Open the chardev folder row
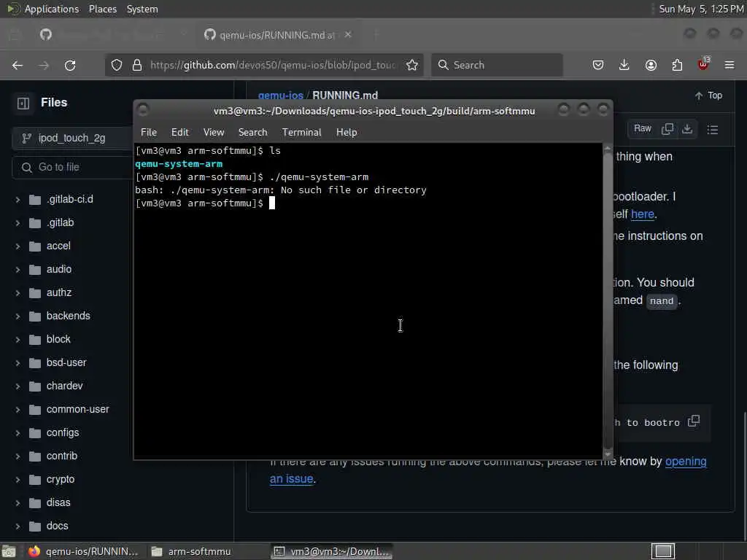 click(x=71, y=386)
